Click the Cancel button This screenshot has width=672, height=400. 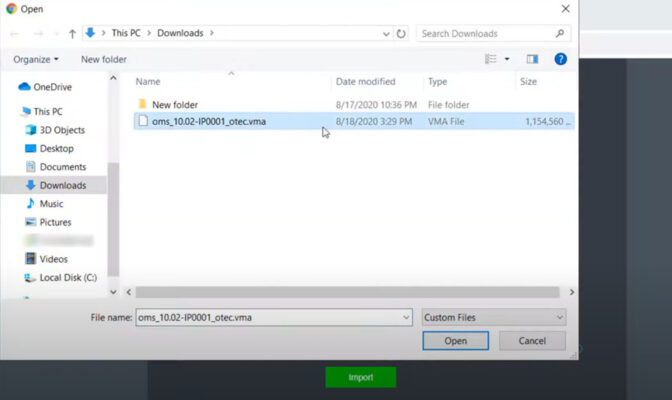click(x=532, y=341)
